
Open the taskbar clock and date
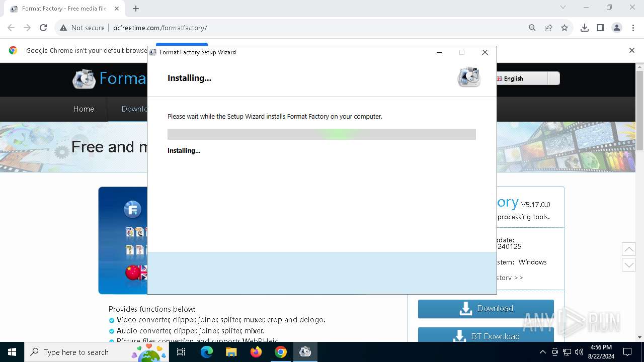coord(600,352)
